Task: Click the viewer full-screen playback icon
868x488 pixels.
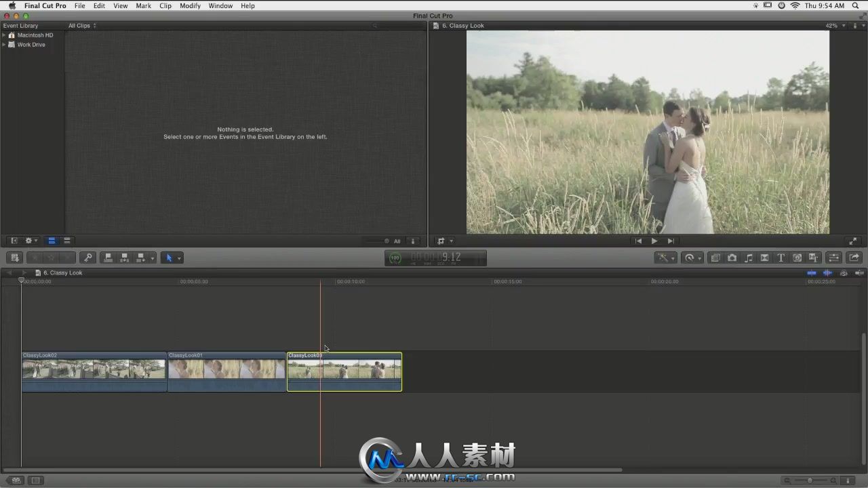Action: [853, 241]
